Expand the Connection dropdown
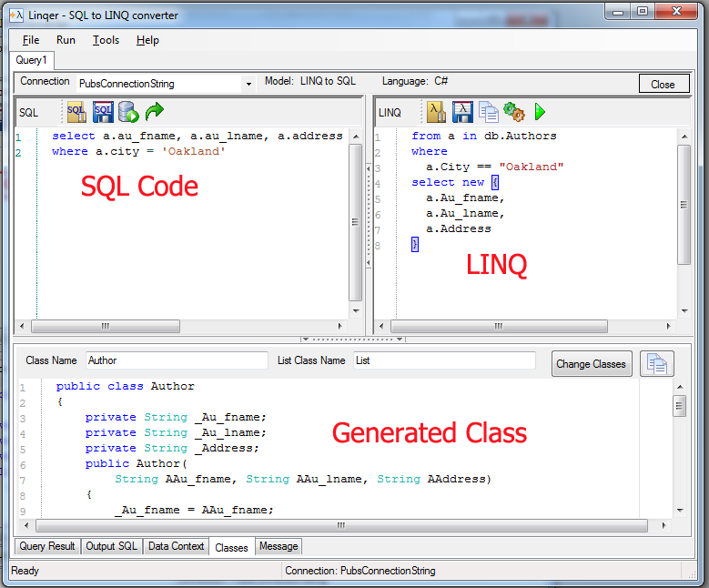Screen dimensions: 709x588 click(248, 84)
